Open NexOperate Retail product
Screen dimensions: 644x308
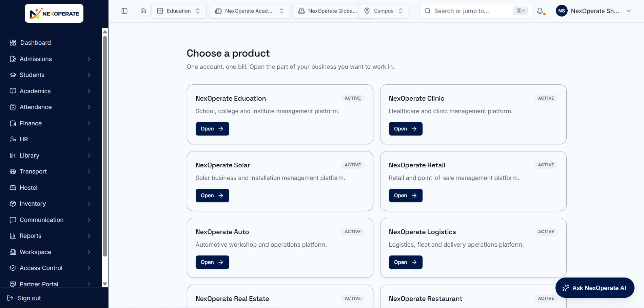tap(406, 196)
